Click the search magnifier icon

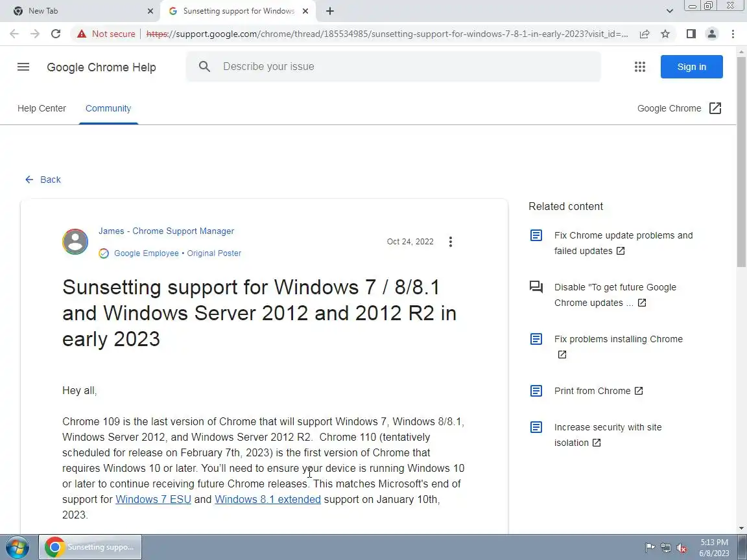coord(204,67)
